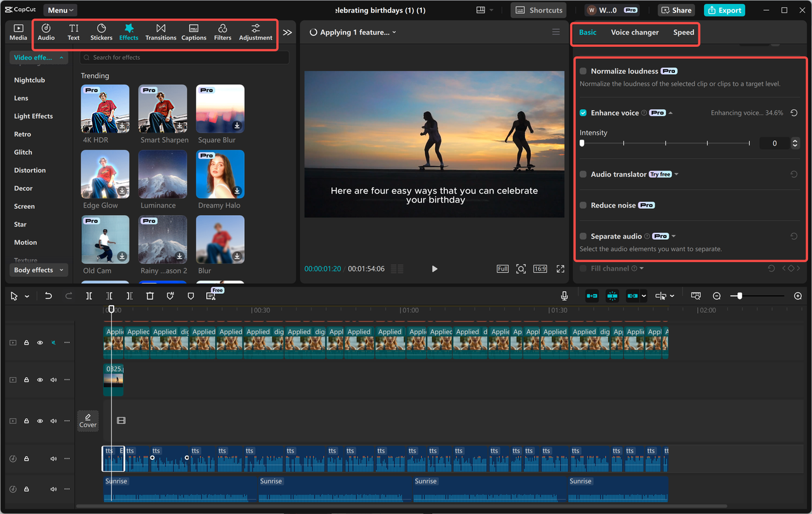
Task: Disable the Enhance voice checkbox
Action: click(x=583, y=112)
